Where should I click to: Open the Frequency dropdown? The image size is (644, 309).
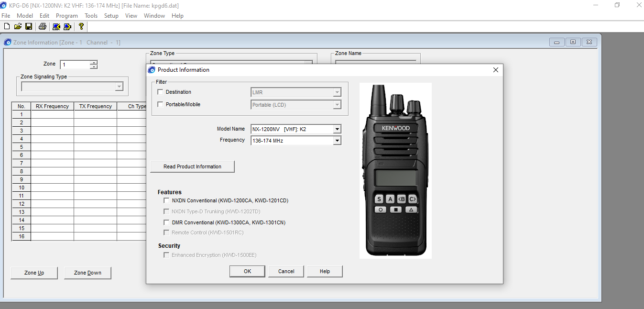[x=337, y=141]
